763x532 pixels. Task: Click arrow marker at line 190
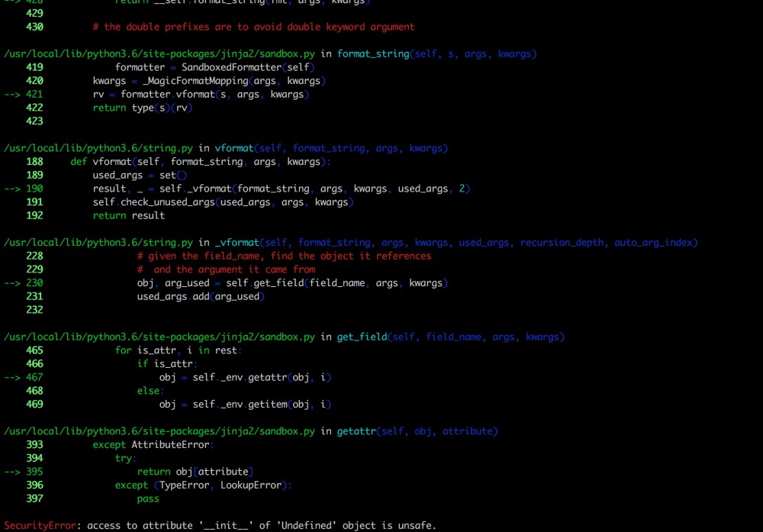tap(12, 189)
